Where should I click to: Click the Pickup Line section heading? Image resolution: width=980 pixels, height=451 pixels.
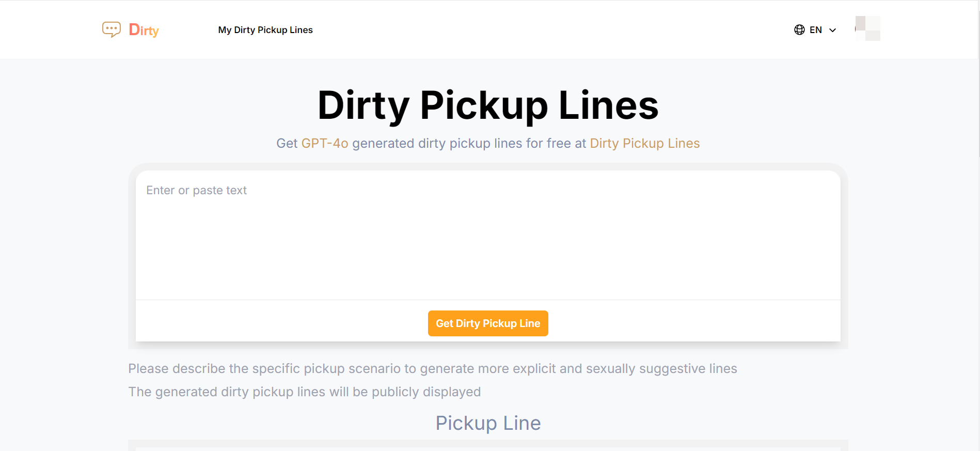(x=488, y=423)
